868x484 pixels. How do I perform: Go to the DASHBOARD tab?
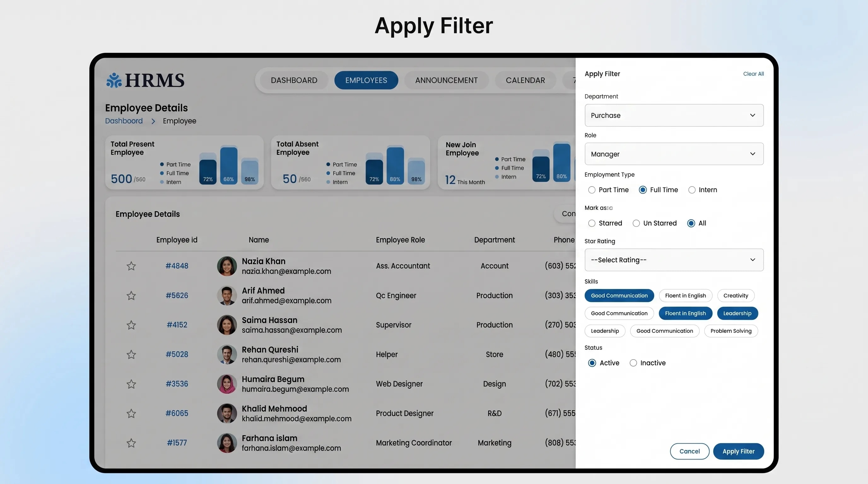pos(294,80)
